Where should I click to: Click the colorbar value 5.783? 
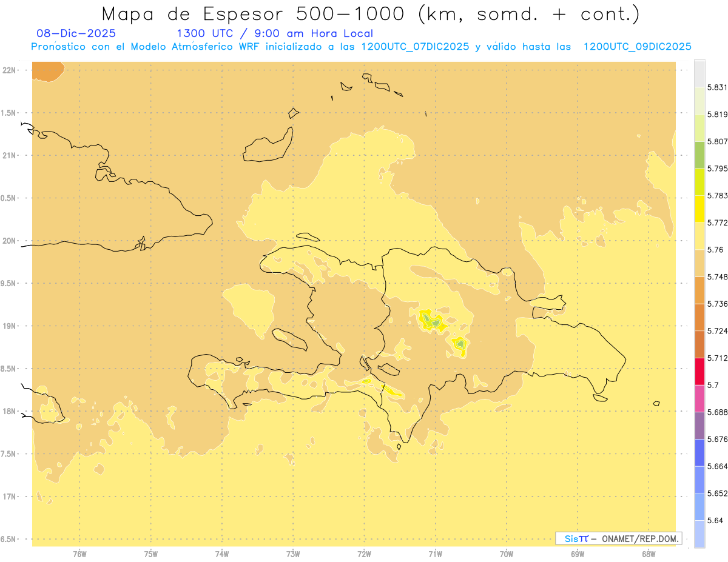point(718,196)
